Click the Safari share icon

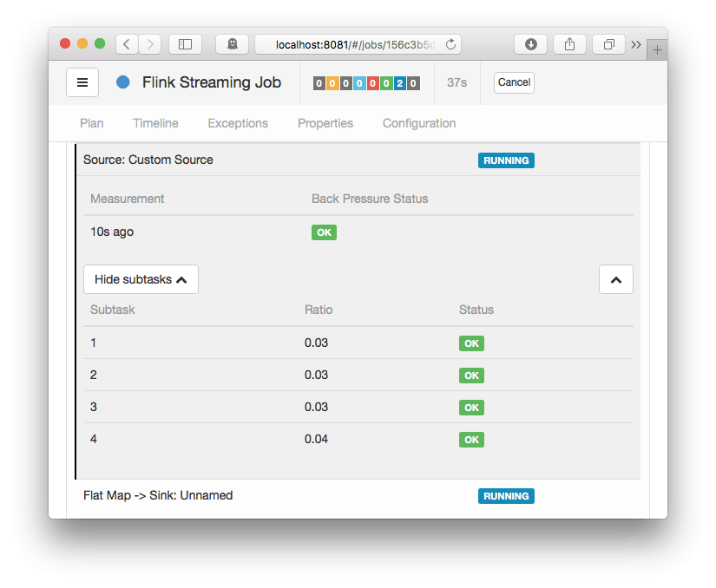pyautogui.click(x=570, y=44)
